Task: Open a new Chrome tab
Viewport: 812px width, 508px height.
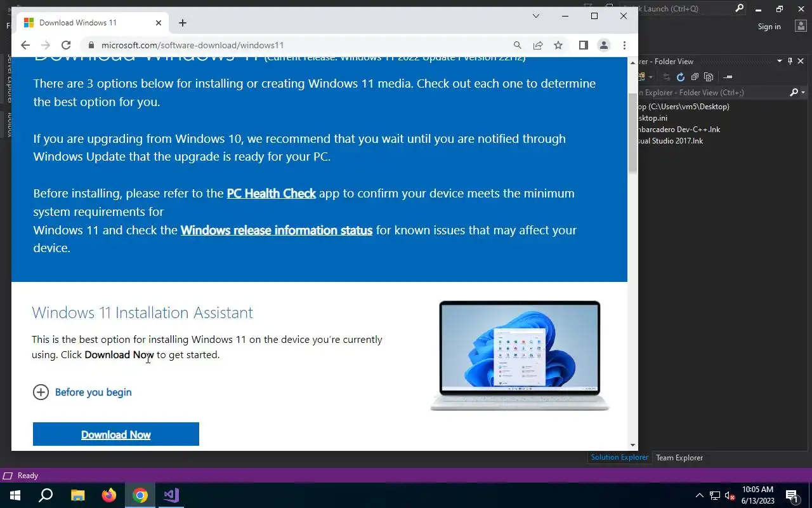Action: (183, 23)
